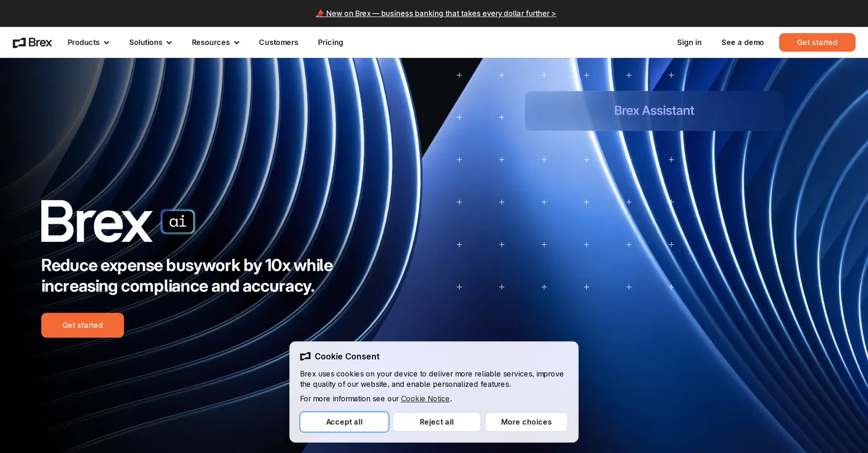Select the Brex Assistant card
868x453 pixels.
coord(654,110)
